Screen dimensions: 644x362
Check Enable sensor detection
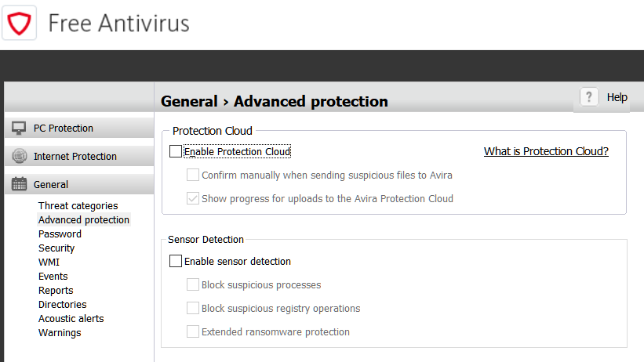(176, 261)
